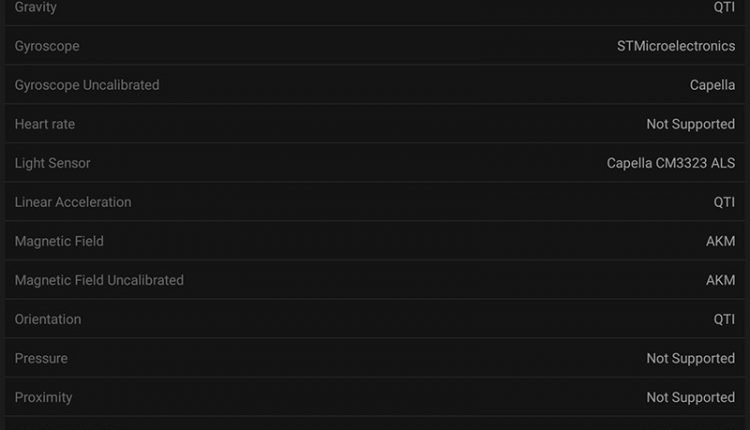The height and width of the screenshot is (430, 750).
Task: Click Not Supported beside Pressure
Action: 690,358
